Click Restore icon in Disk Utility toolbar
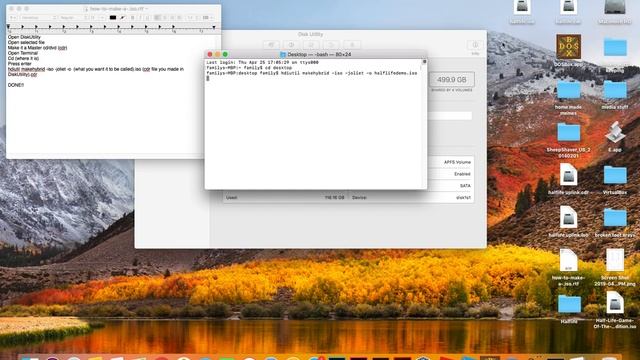640x360 pixels. [x=331, y=44]
